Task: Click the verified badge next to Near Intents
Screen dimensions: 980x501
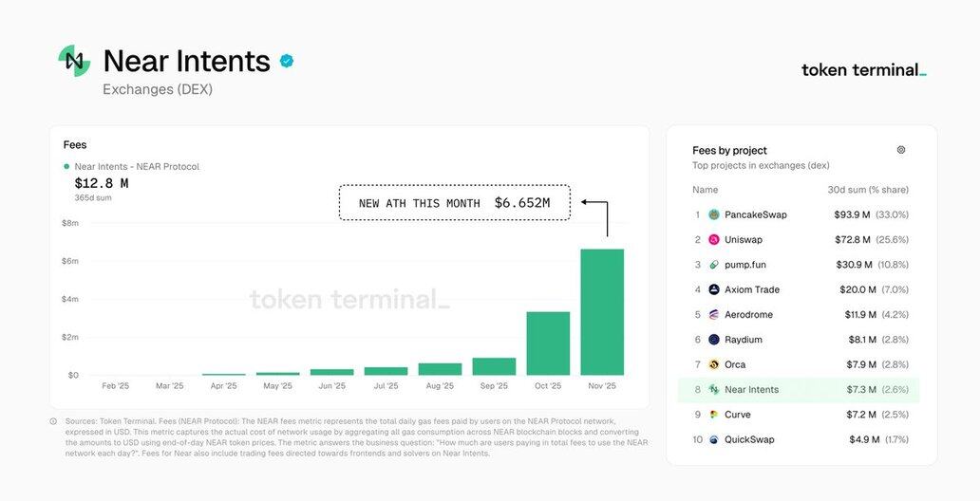Action: click(x=287, y=61)
